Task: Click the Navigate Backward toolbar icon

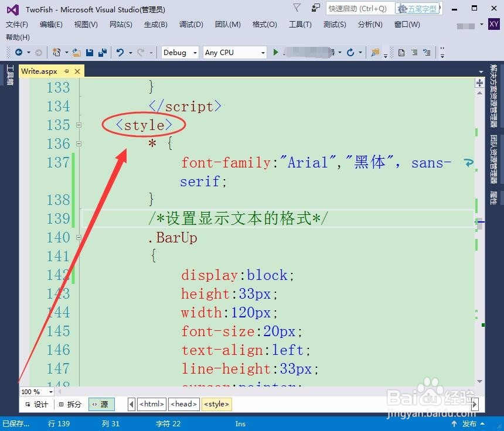Action: coord(19,52)
